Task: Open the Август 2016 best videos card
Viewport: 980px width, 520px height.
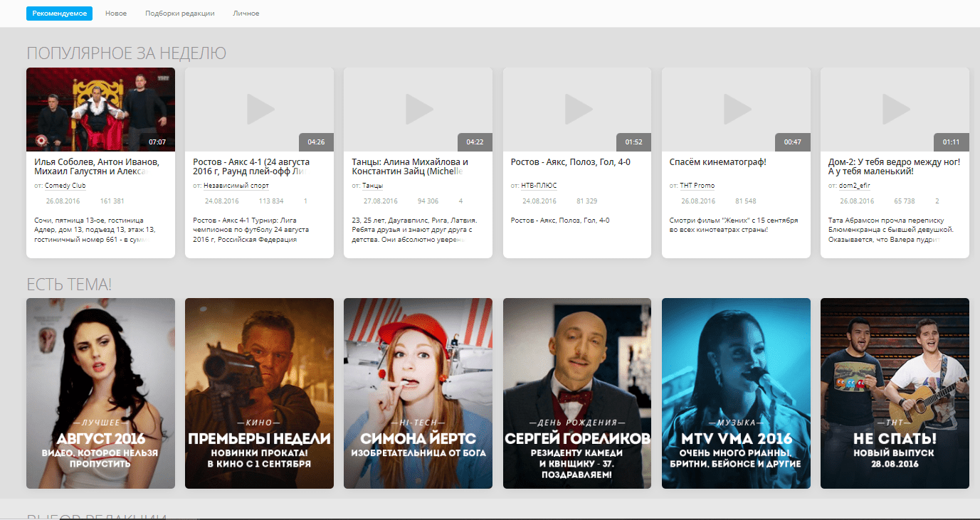Action: 100,393
